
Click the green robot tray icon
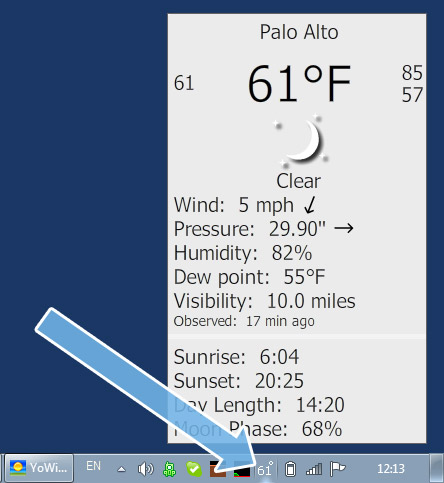click(169, 469)
